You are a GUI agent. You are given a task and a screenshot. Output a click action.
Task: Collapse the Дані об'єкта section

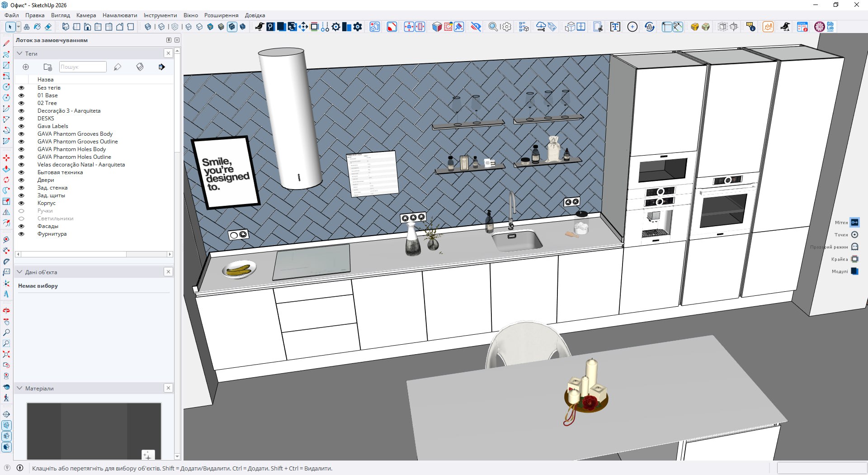tap(20, 272)
